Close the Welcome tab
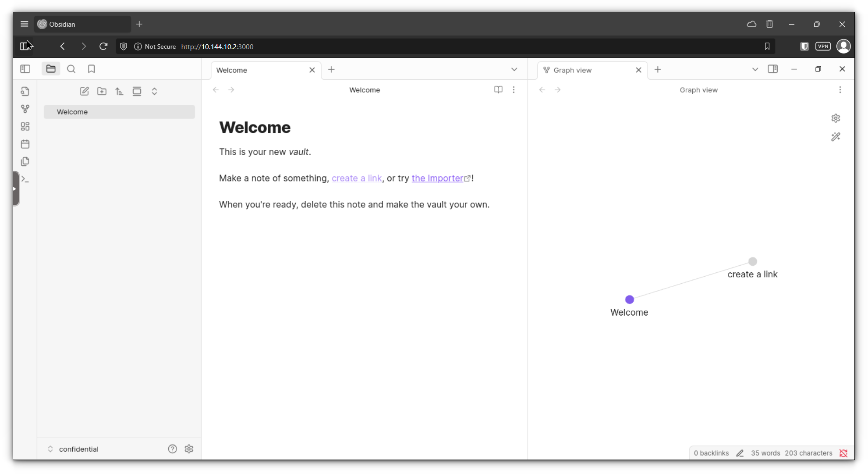Screen dimensions: 868x474 tap(312, 70)
